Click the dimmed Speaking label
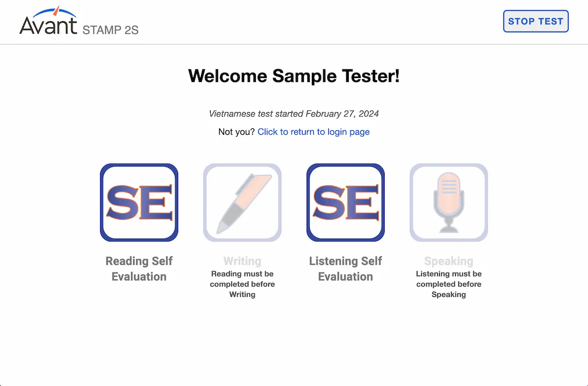 point(449,260)
